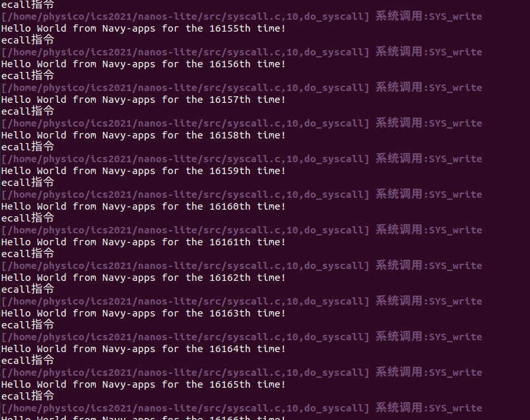530x420 pixels.
Task: Click the syscall.c log line above the 16161th message
Action: (242, 230)
